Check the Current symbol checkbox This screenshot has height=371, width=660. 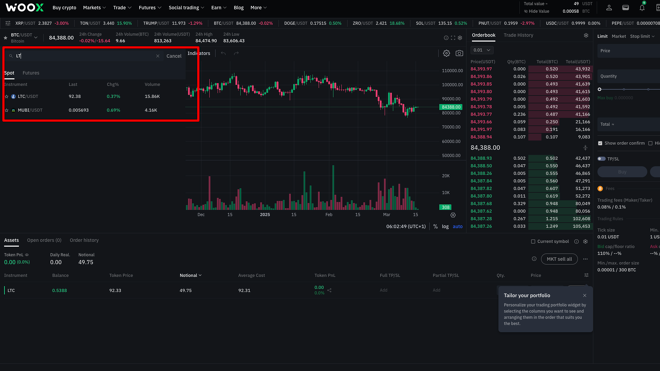tap(533, 242)
